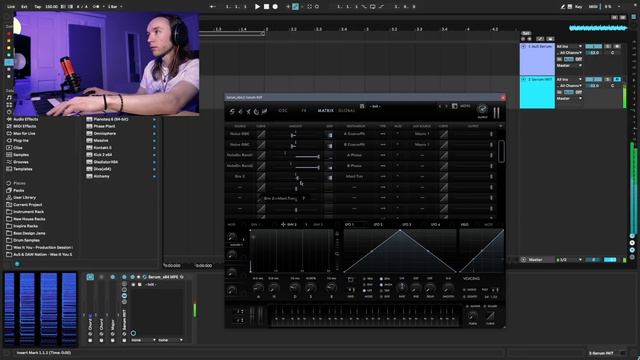This screenshot has height=360, width=640.
Task: Click the Tap tempo button
Action: click(38, 7)
